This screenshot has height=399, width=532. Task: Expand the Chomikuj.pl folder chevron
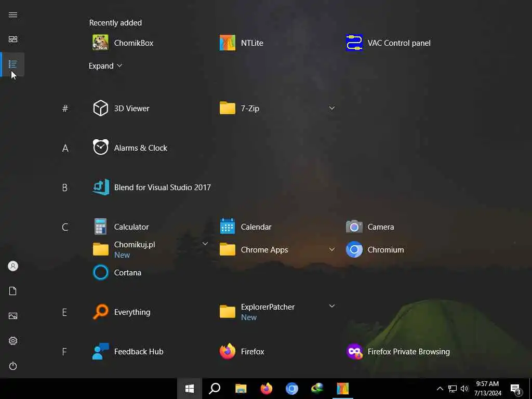pyautogui.click(x=205, y=244)
